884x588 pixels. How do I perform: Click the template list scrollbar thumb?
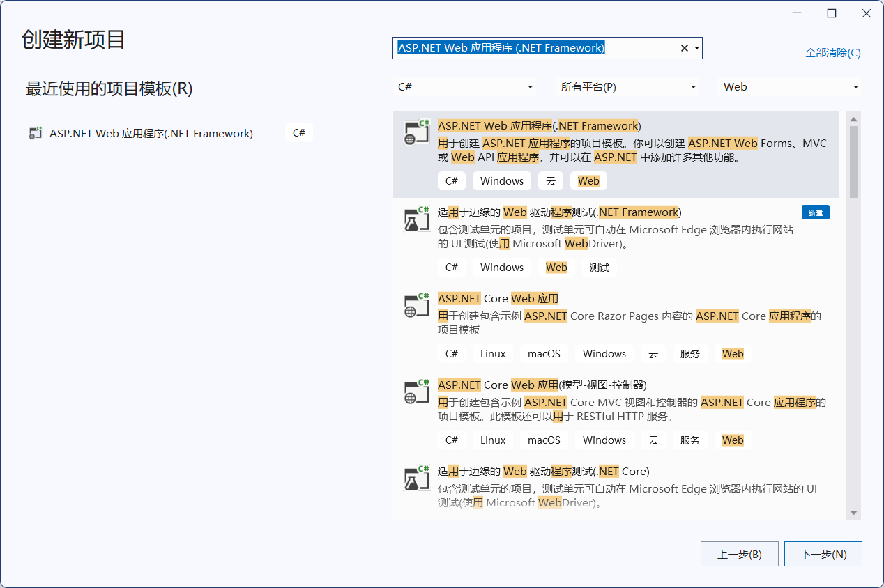click(x=854, y=162)
